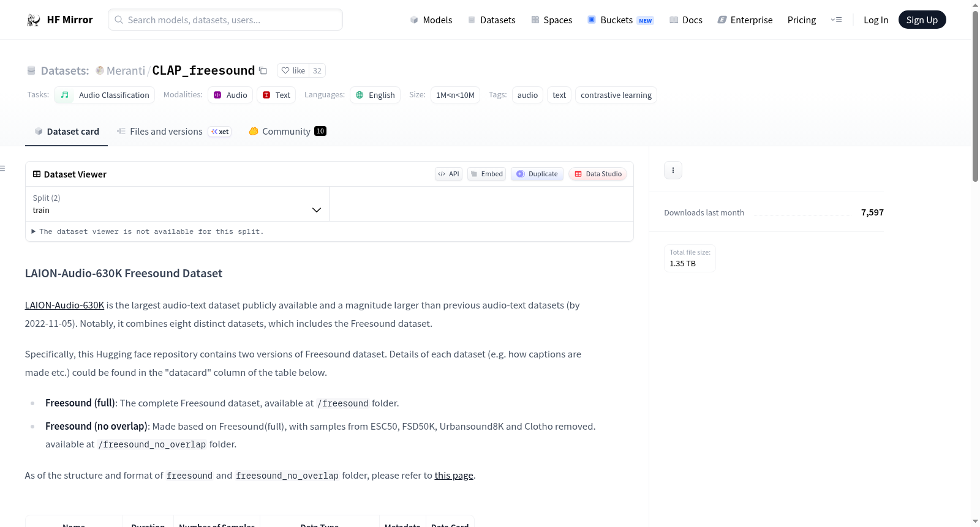
Task: Switch to Files and versions tab
Action: (x=174, y=132)
